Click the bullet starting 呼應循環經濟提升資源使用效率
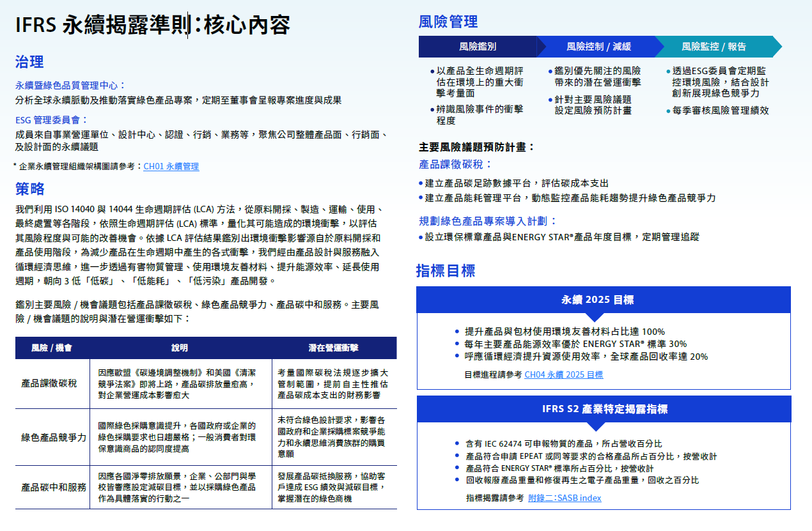 click(581, 357)
